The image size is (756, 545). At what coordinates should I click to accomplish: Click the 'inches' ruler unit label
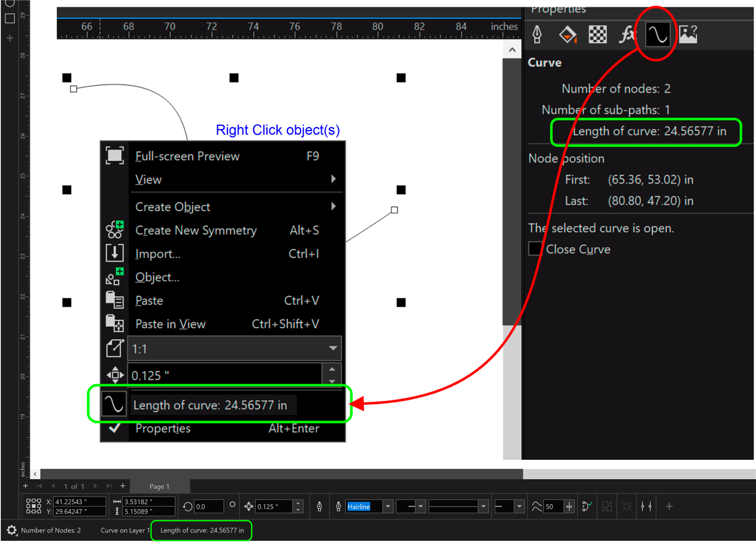[504, 27]
